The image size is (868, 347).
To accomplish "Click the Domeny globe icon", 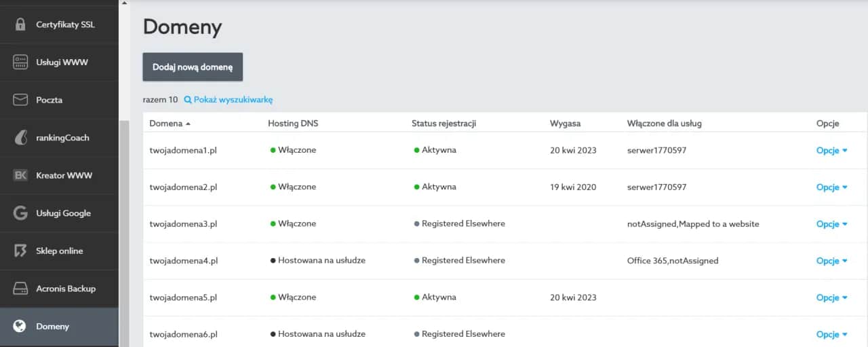I will [20, 327].
